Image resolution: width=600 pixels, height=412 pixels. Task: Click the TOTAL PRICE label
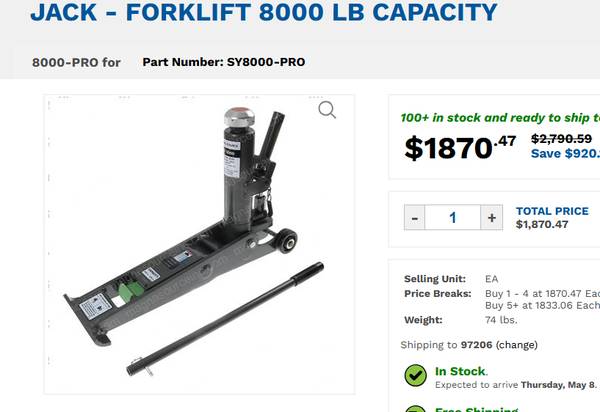(552, 211)
